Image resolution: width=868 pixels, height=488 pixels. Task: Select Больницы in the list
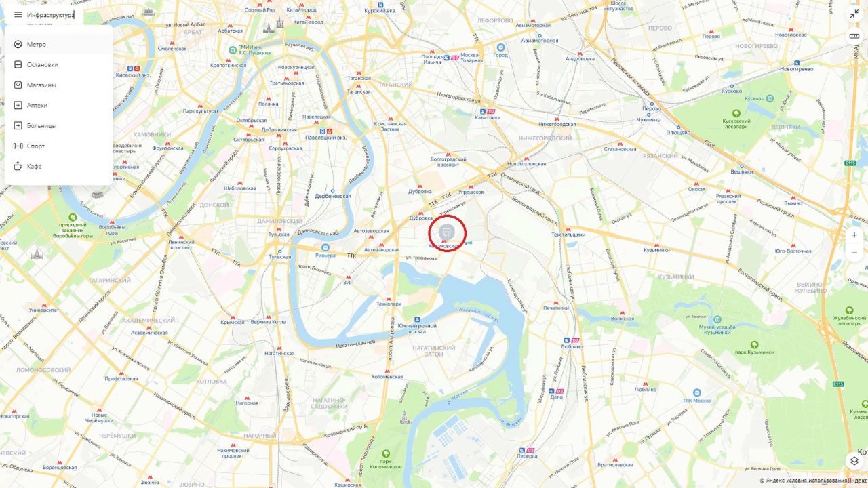click(59, 125)
